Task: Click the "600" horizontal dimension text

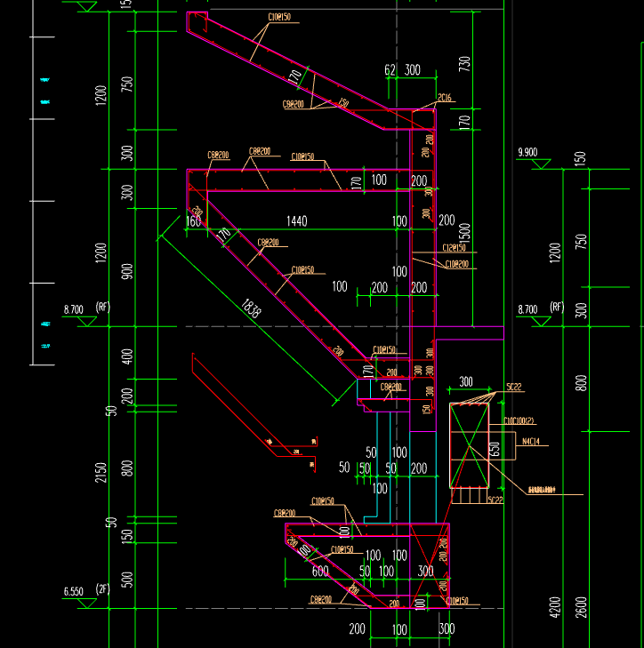Action: tap(319, 572)
